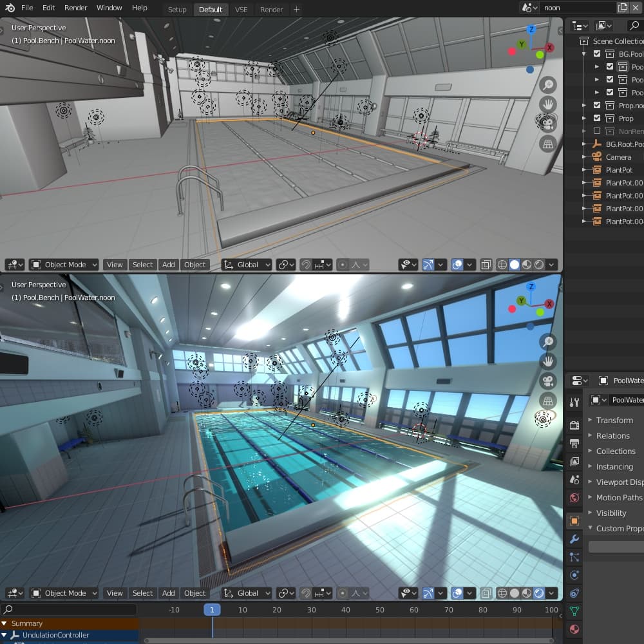This screenshot has width=644, height=644.
Task: Expand the Camera item in outliner
Action: click(x=585, y=157)
